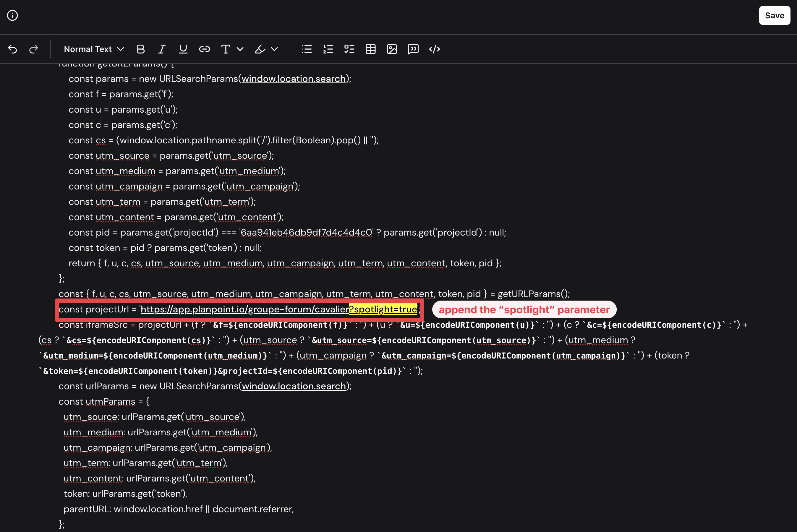The image size is (797, 532).
Task: Click the highlighted ?spotlight=true text
Action: pos(383,309)
